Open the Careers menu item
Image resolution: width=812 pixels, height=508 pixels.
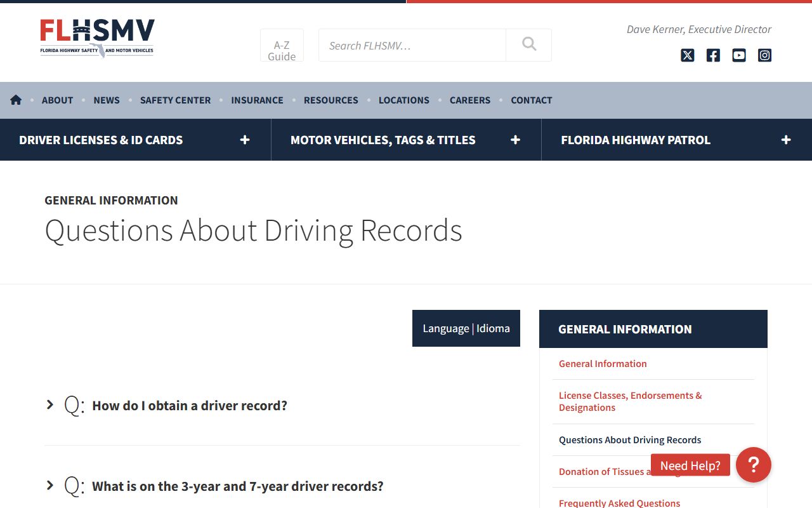click(470, 100)
